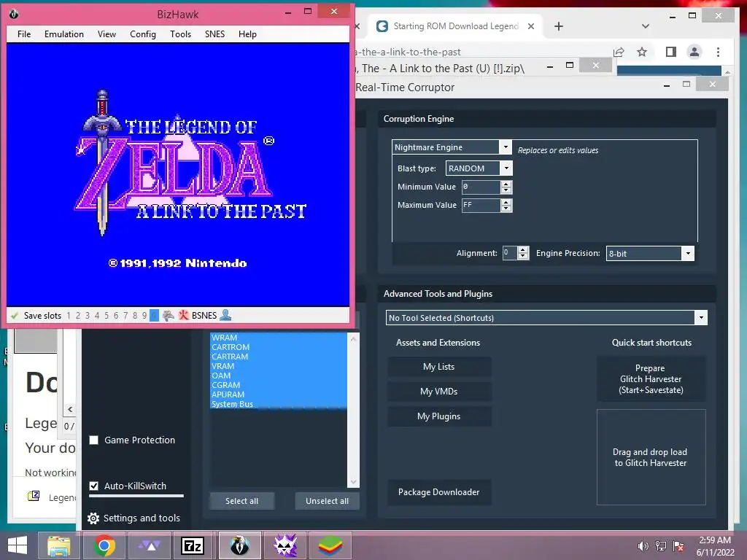
Task: Open My Lists
Action: [x=438, y=367]
